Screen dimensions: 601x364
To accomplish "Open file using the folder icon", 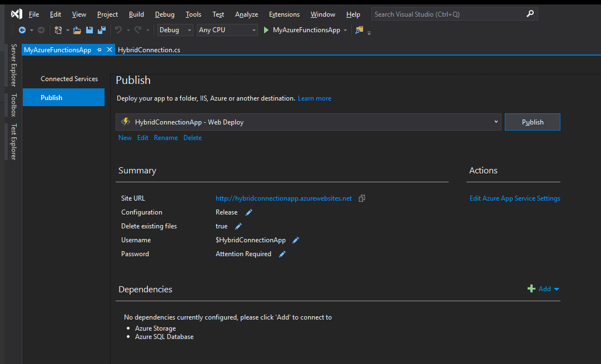I will pyautogui.click(x=77, y=30).
